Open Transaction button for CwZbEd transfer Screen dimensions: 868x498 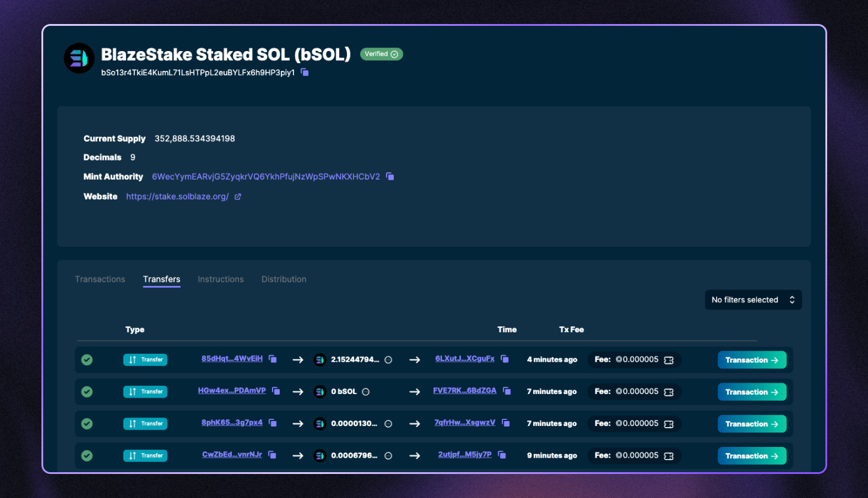pyautogui.click(x=752, y=455)
